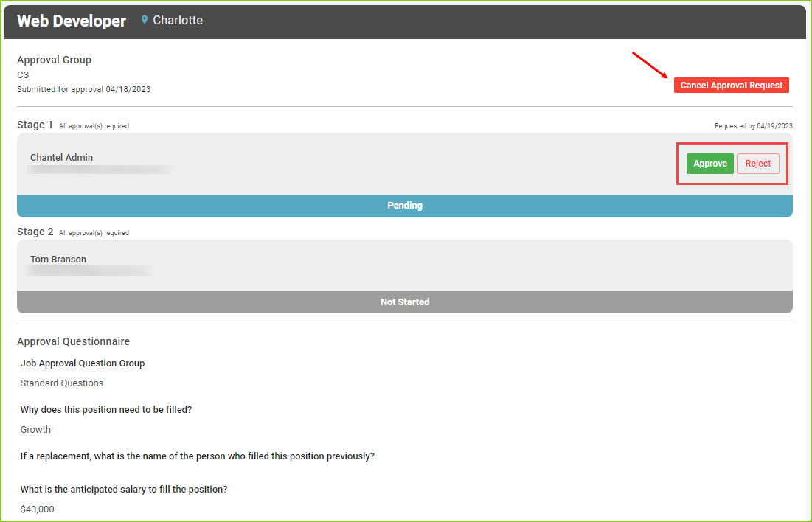Click the Growth answer text
Viewport: 812px width, 522px height.
(35, 429)
